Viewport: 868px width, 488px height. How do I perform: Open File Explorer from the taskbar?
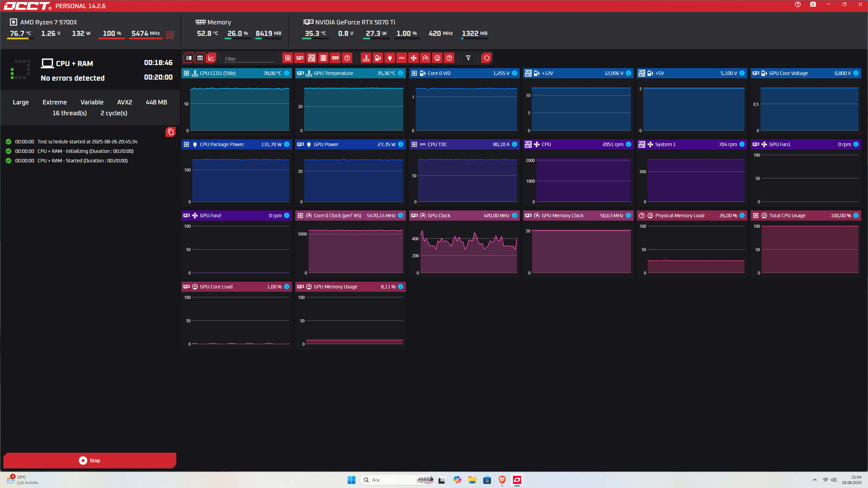[x=472, y=480]
